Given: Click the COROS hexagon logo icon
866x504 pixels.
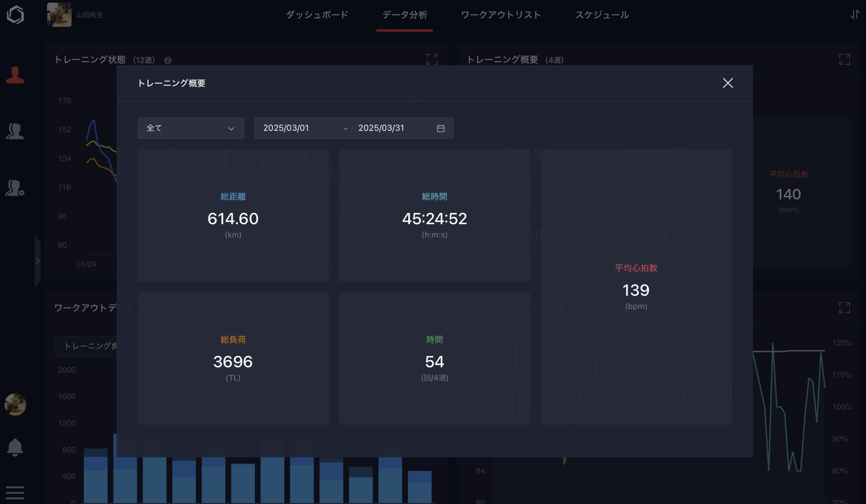Looking at the screenshot, I should pyautogui.click(x=16, y=15).
